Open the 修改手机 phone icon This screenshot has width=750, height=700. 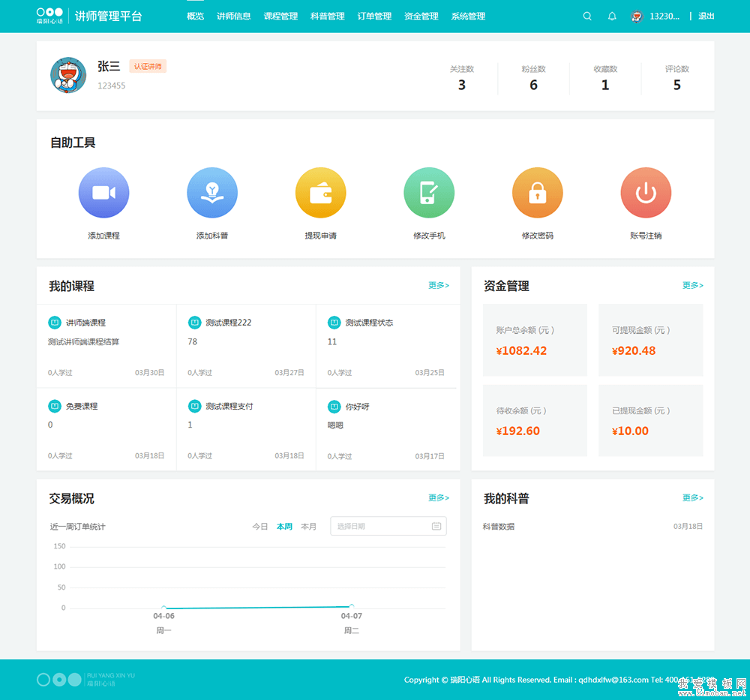(429, 193)
